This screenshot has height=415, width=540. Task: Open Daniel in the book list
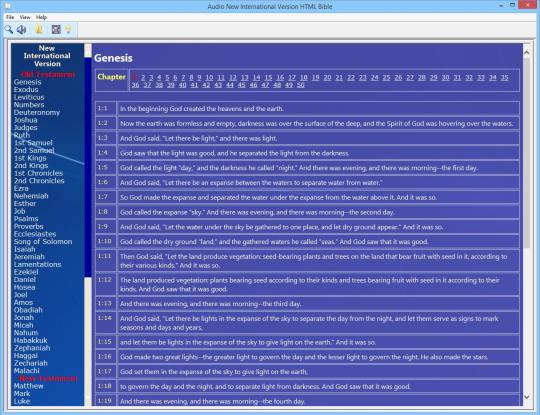[24, 279]
